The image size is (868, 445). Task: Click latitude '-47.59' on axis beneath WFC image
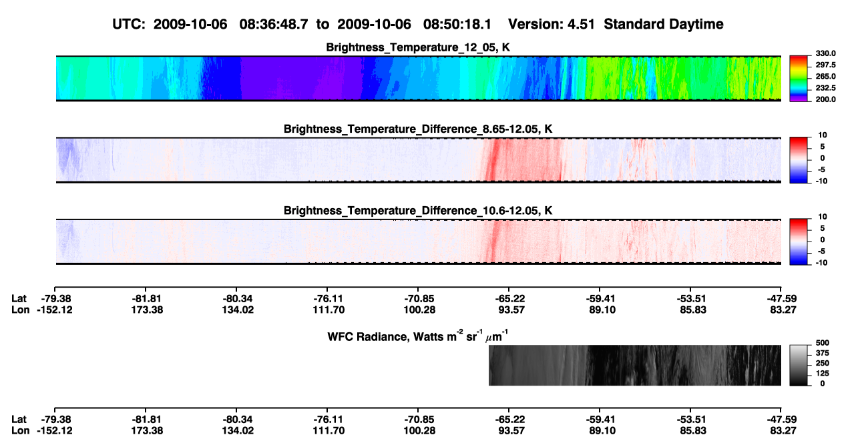coord(781,419)
